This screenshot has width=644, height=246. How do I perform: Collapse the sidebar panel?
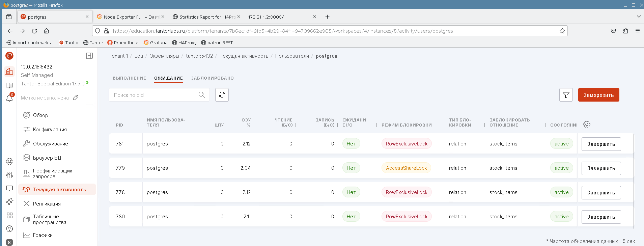(x=89, y=56)
